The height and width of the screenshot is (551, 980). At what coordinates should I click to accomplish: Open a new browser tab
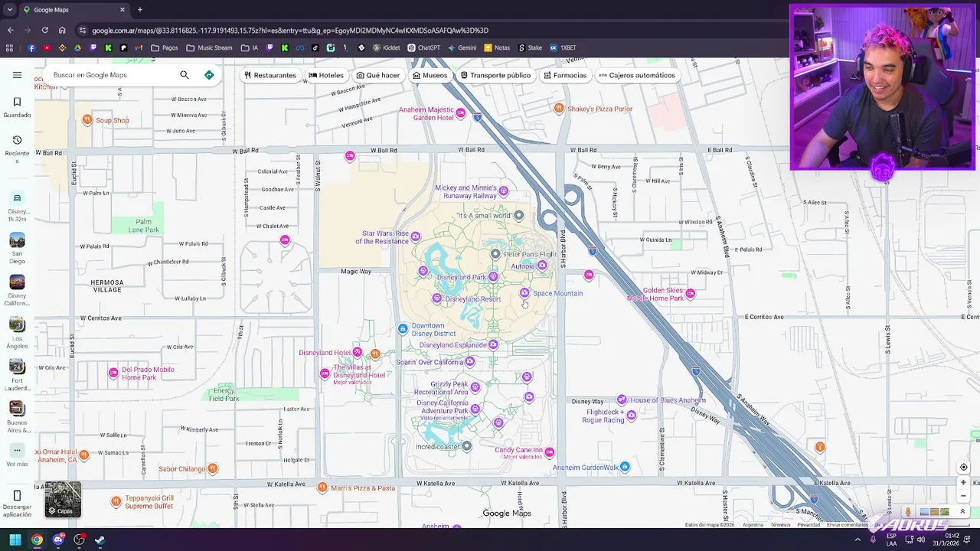[x=139, y=10]
